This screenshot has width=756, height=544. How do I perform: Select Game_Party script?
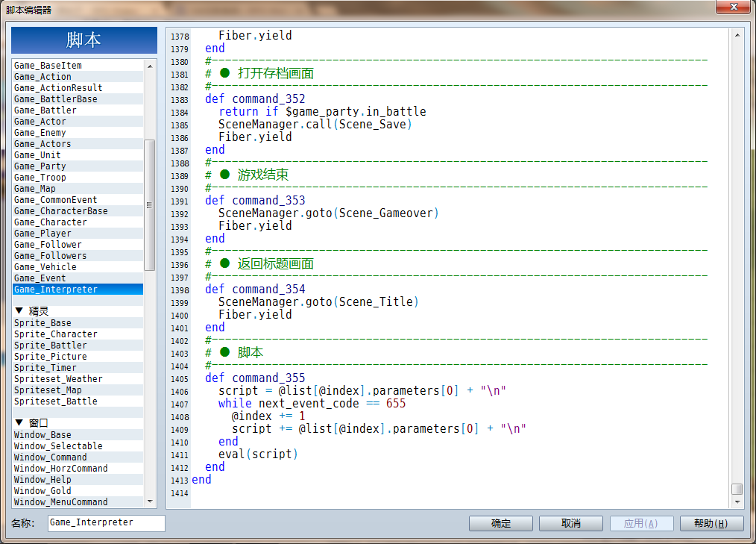coord(78,166)
